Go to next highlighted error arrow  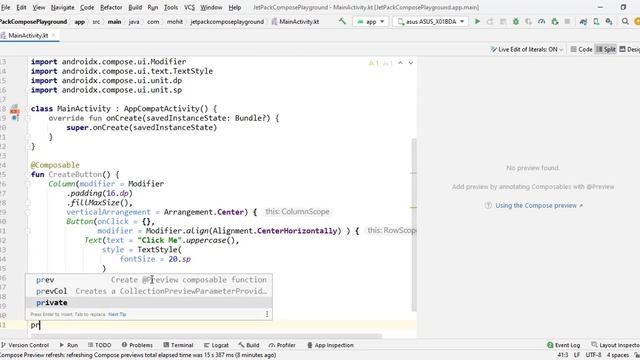(411, 63)
